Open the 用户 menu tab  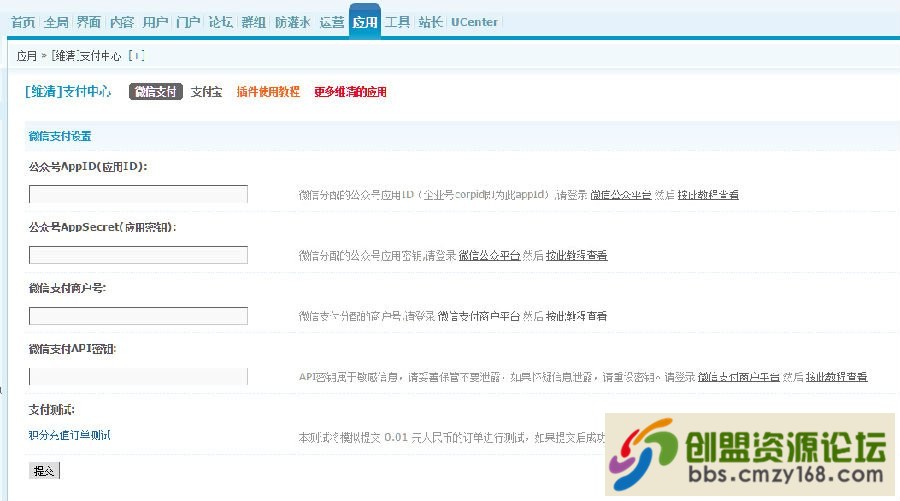[155, 22]
